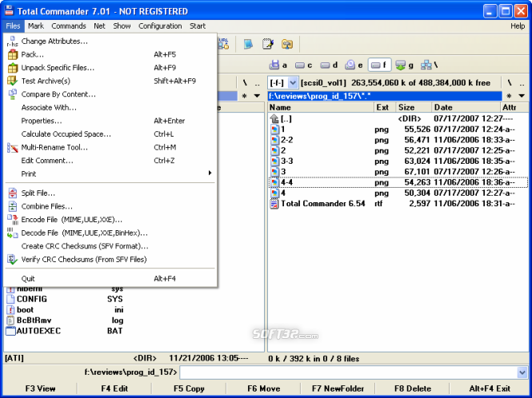This screenshot has height=398, width=532.
Task: Open right panel directory history arrow
Action: point(522,96)
